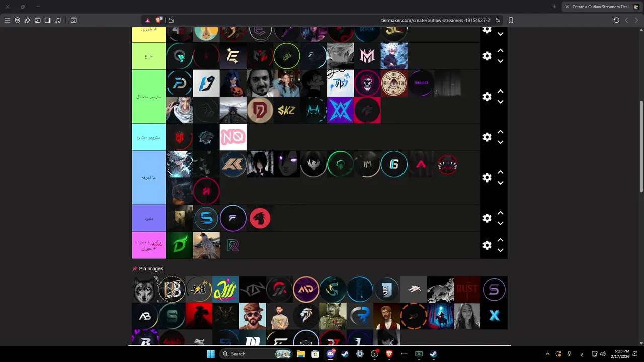Select the MD logo in the pin area
Screen dimensions: 644x362
coord(306,289)
